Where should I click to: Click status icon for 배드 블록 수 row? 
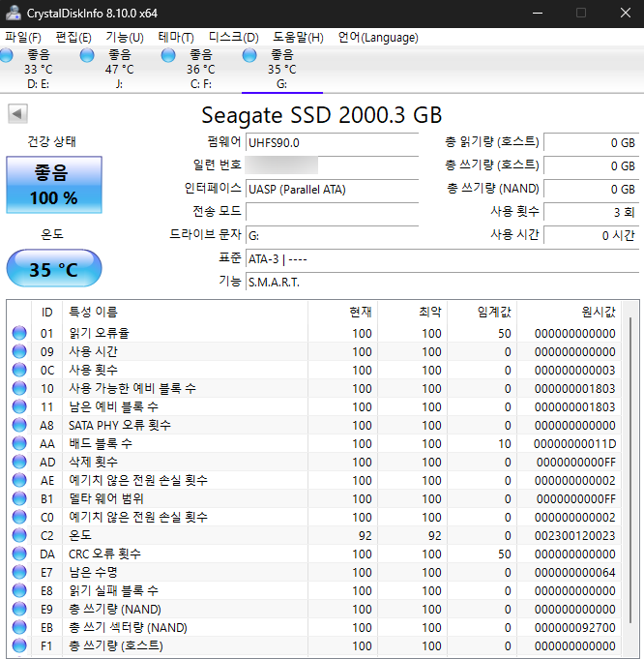pos(19,443)
